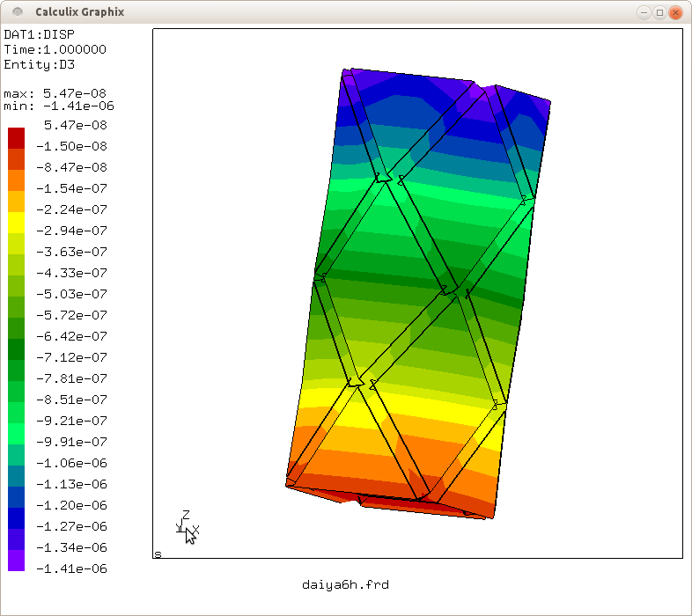
Task: Click the legend value -1.06e-06
Action: 72,463
